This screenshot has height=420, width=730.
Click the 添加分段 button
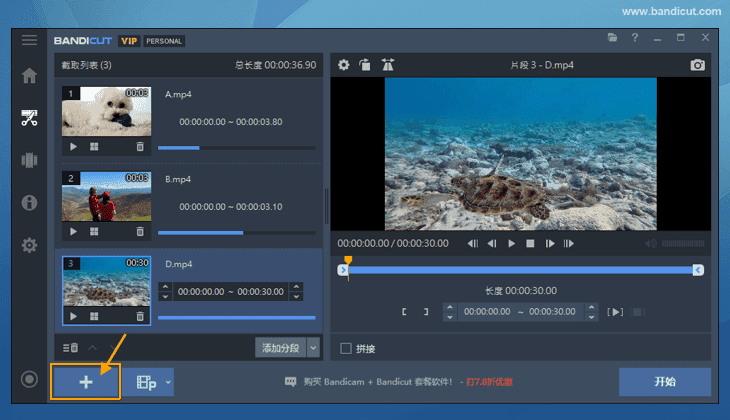[x=280, y=347]
